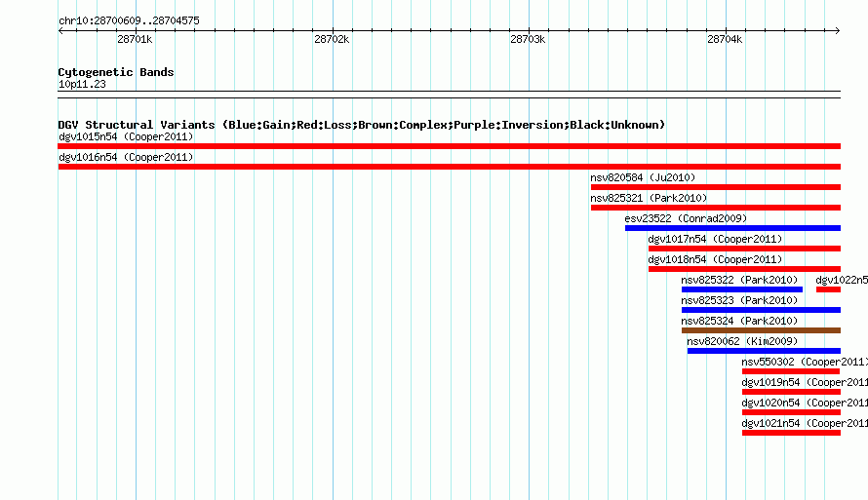This screenshot has height=500, width=868.
Task: Click the DGV Structural Variants track title
Action: (x=362, y=125)
